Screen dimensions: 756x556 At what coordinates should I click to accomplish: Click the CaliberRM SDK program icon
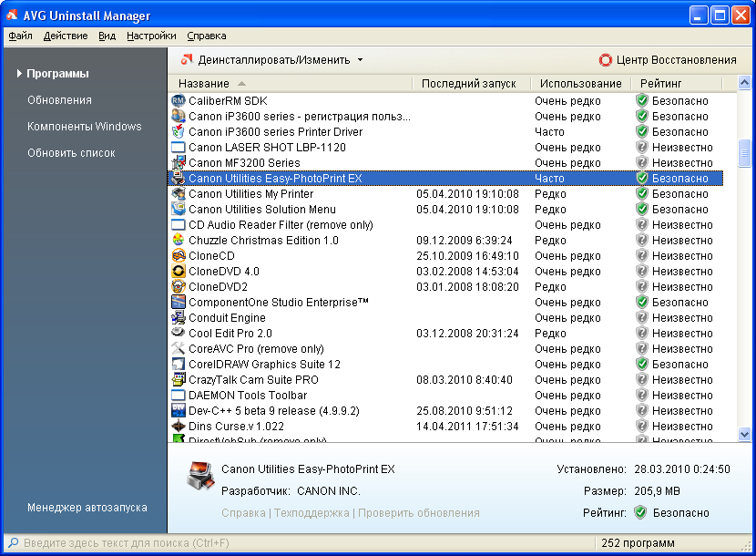[x=179, y=101]
